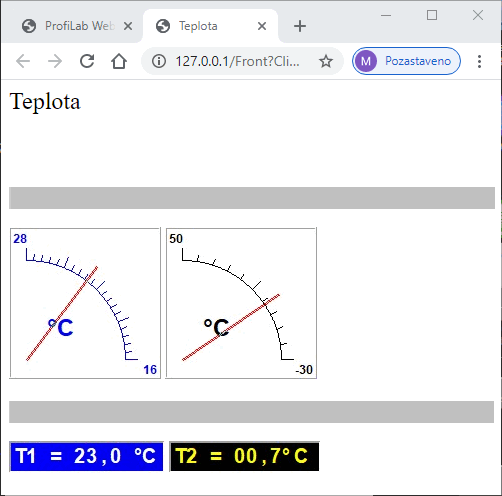Image resolution: width=502 pixels, height=496 pixels.
Task: Click the T1 = 23,0 °C display
Action: [86, 456]
